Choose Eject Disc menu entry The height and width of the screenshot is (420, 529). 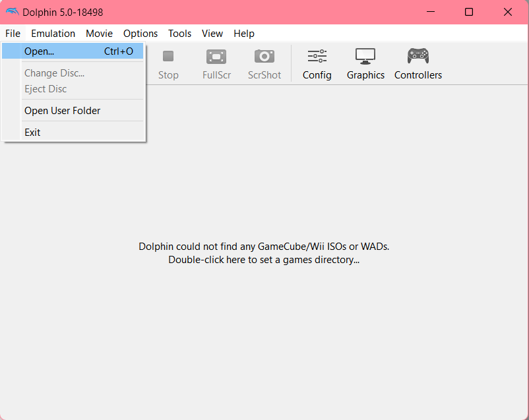[x=73, y=89]
